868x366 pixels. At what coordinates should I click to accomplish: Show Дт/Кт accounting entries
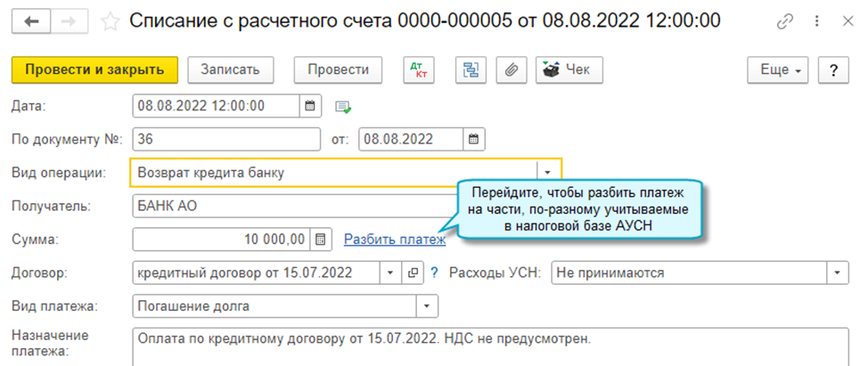click(417, 69)
